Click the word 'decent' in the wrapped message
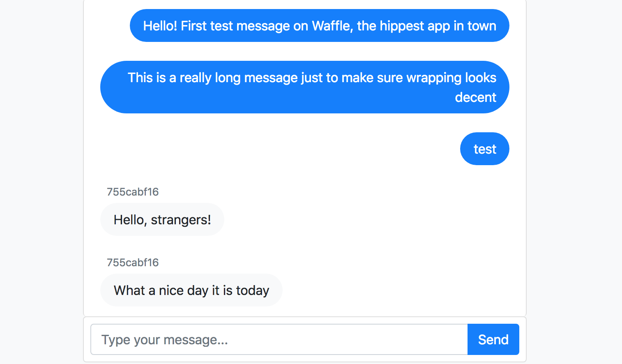The image size is (622, 364). coord(475,97)
